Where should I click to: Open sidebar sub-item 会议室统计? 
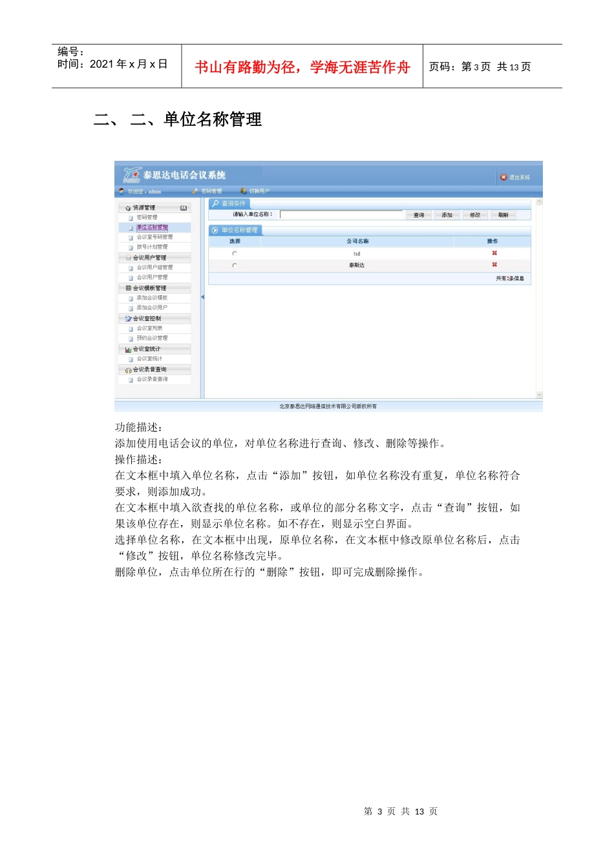tap(149, 358)
